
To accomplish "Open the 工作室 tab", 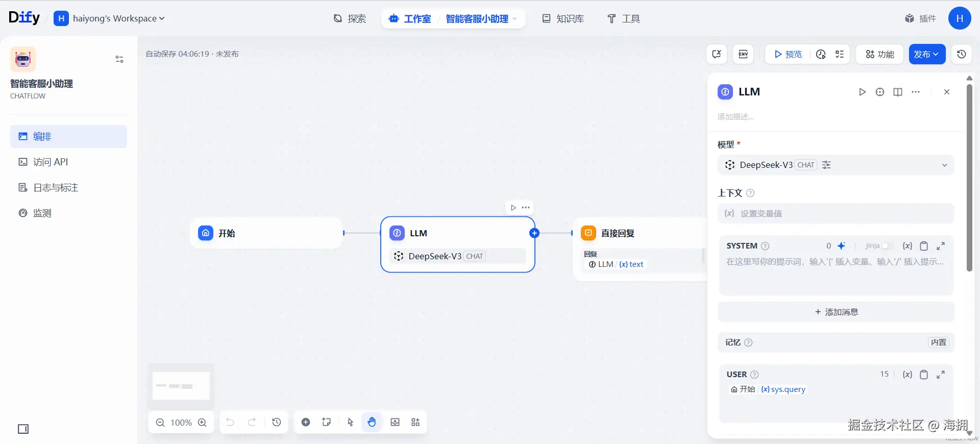I will pyautogui.click(x=410, y=19).
